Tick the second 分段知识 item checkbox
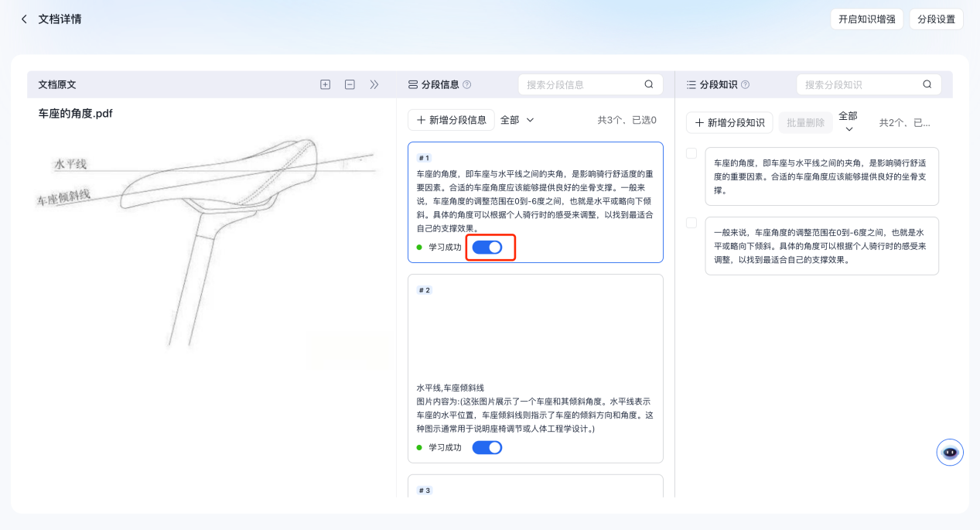The width and height of the screenshot is (980, 530). (x=691, y=223)
